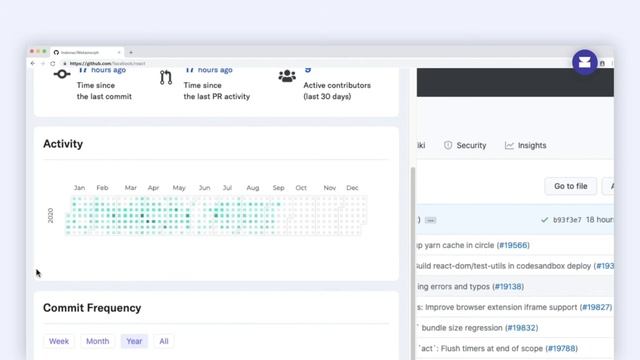Open pull request link #19566
The width and height of the screenshot is (640, 360).
coord(513,245)
